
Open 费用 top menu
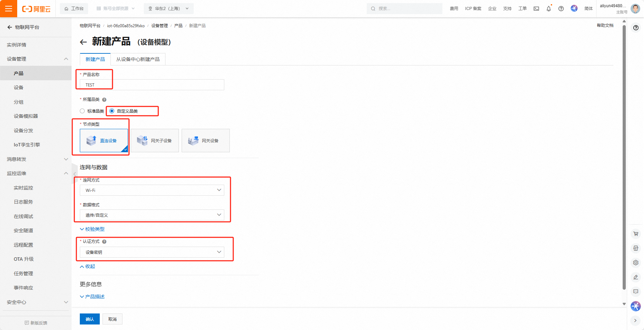tap(454, 9)
